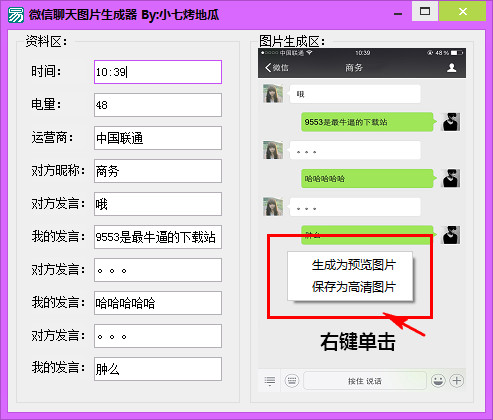Screen dimensions: 493x420
Task: Select the 运营商 field with 中国联通
Action: click(158, 138)
